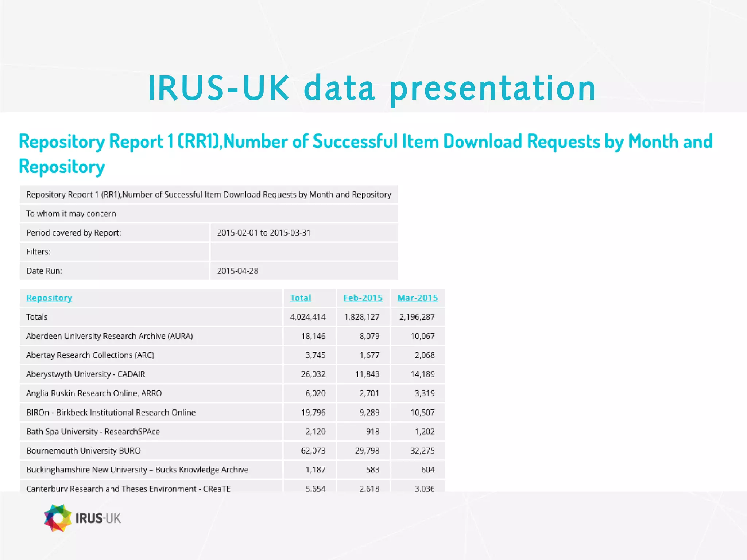Screen dimensions: 747x560
Task: Select Bournemouth University BURO row
Action: (232, 450)
